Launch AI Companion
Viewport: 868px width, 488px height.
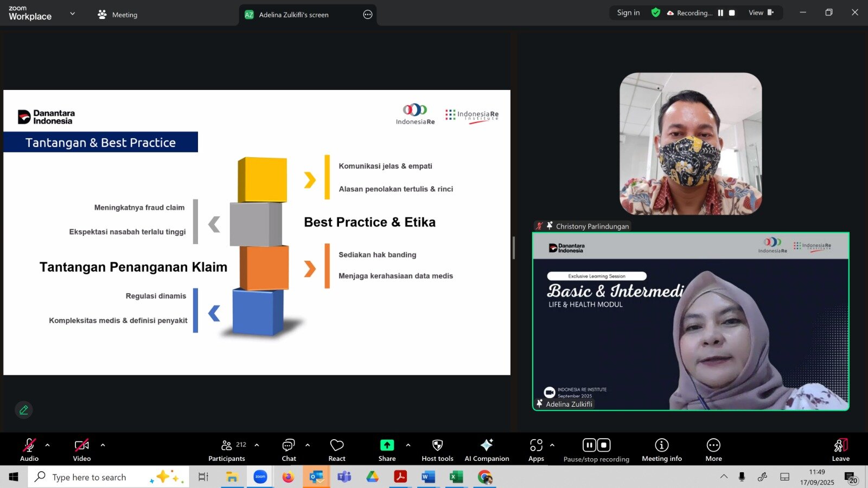pos(487,450)
